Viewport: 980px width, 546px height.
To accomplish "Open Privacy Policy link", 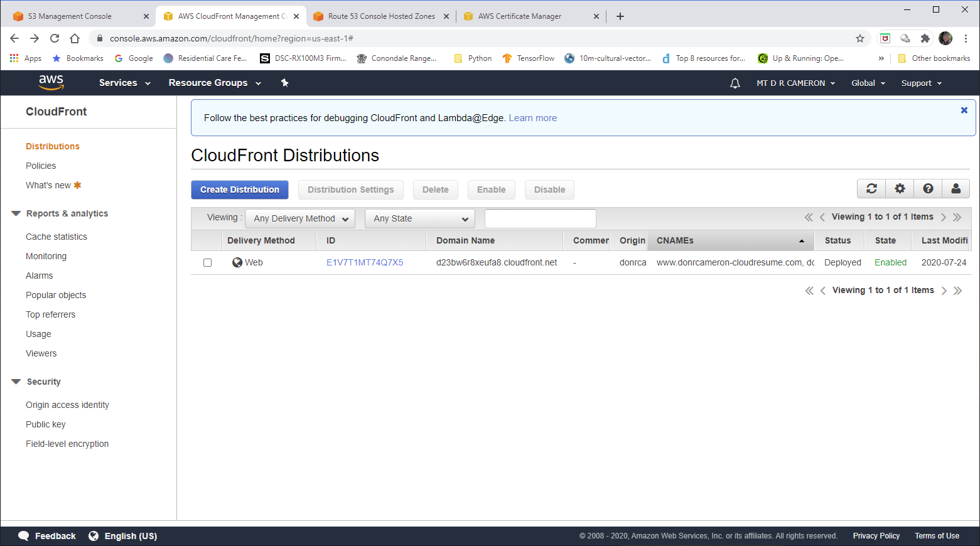I will tap(876, 536).
